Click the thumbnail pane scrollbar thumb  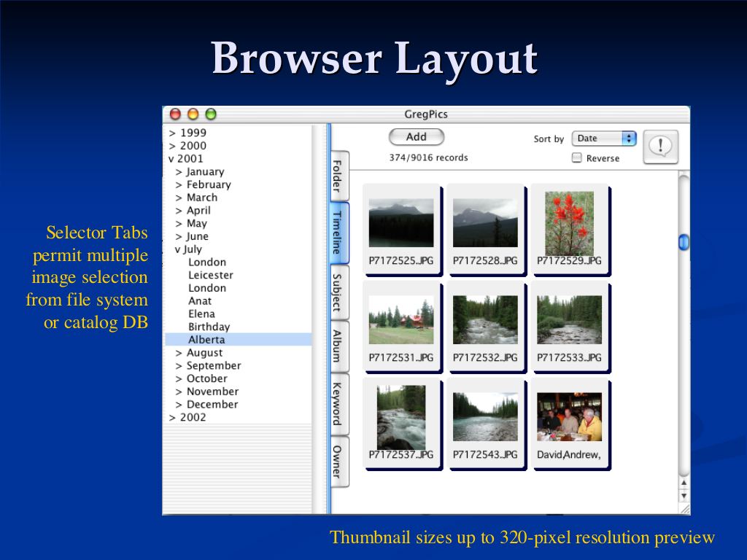point(684,242)
